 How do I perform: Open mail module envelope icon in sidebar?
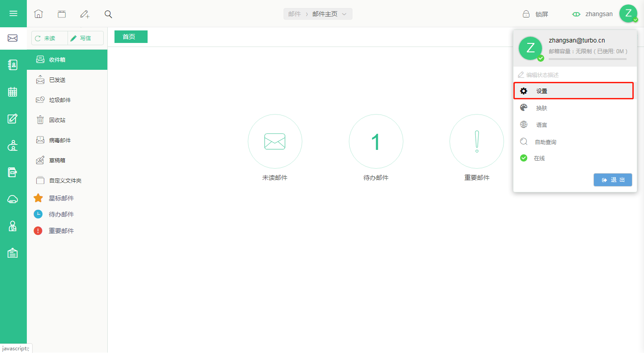click(13, 38)
